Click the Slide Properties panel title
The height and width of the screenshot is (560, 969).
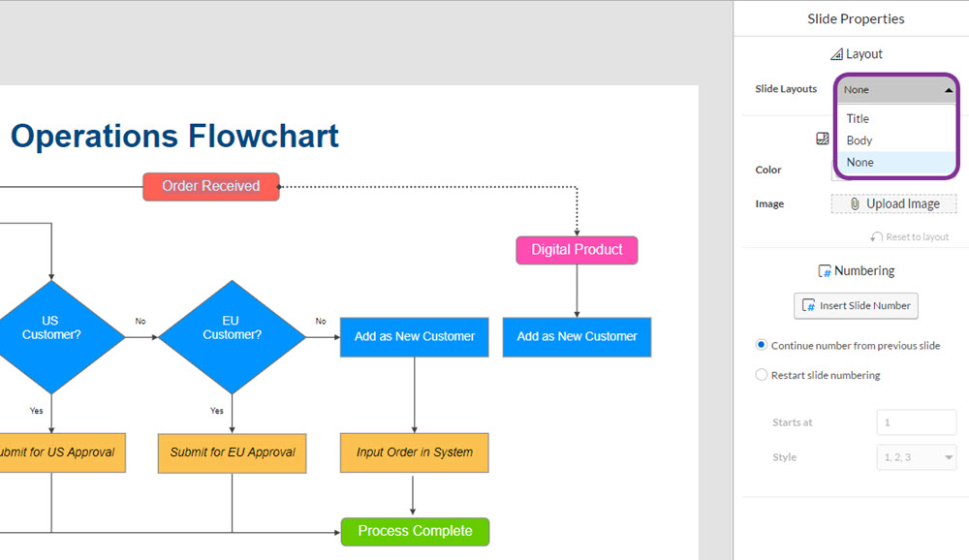click(856, 19)
